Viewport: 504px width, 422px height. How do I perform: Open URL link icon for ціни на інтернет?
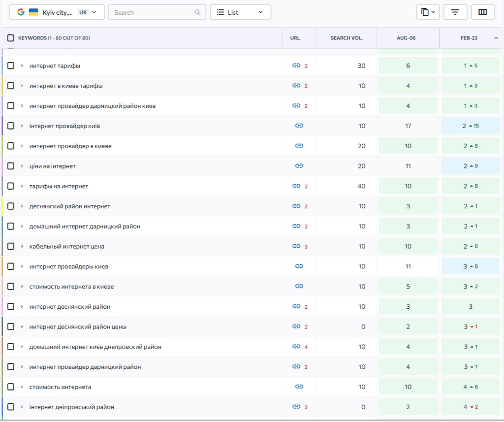coord(299,166)
